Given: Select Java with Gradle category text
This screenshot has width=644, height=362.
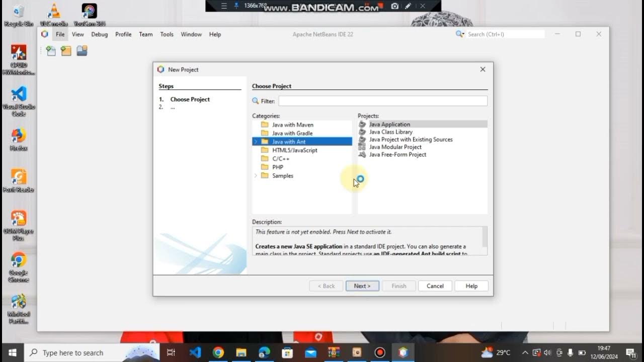Looking at the screenshot, I should click(x=292, y=133).
